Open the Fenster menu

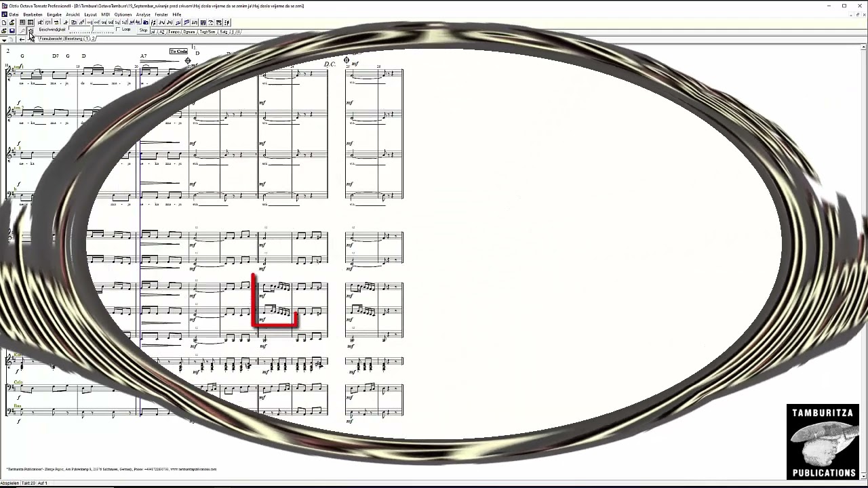161,14
